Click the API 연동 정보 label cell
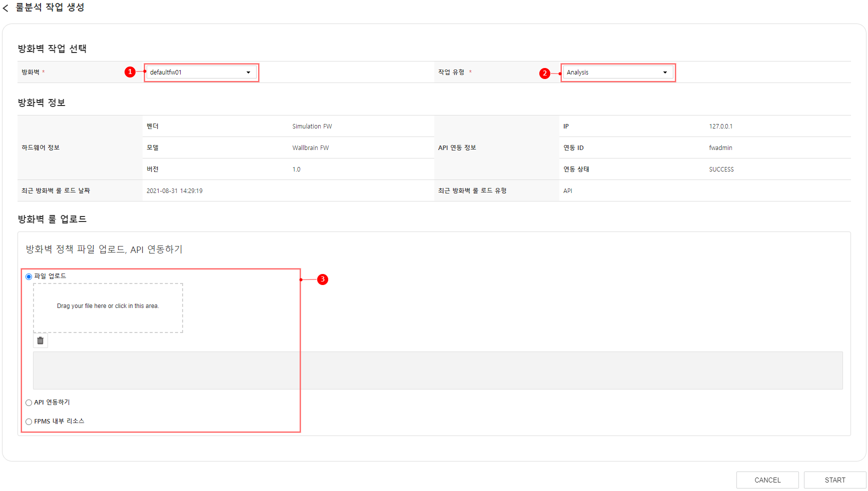Image resolution: width=868 pixels, height=491 pixels. coord(497,147)
